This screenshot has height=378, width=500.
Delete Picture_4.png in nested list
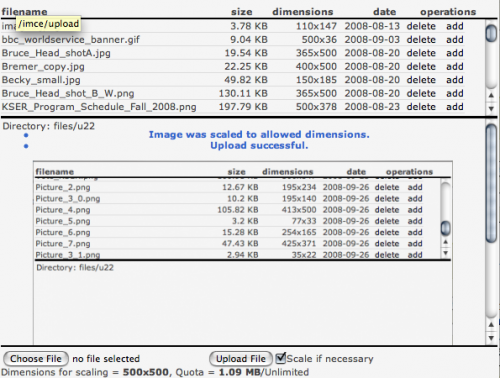[387, 210]
